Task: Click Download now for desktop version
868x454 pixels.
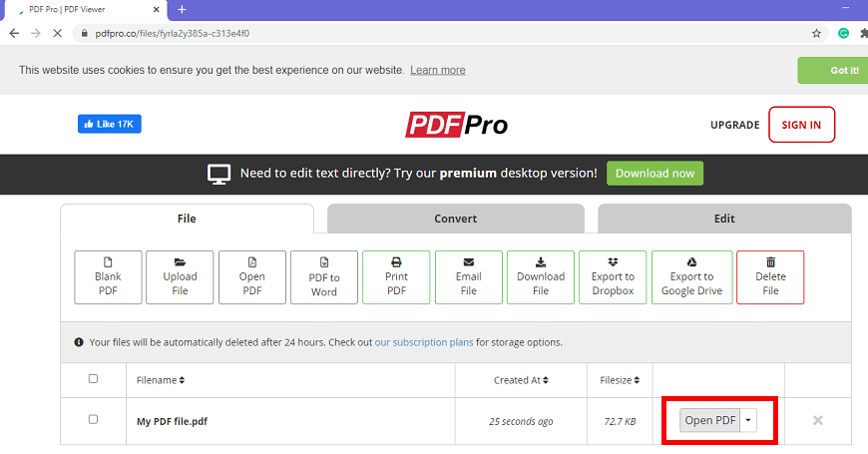Action: click(x=654, y=174)
